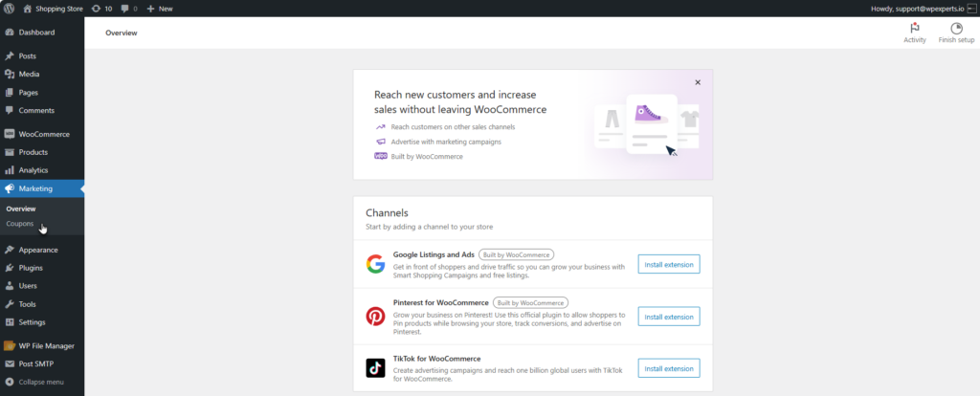
Task: Click the WooCommerce woo icon
Action: (10, 134)
